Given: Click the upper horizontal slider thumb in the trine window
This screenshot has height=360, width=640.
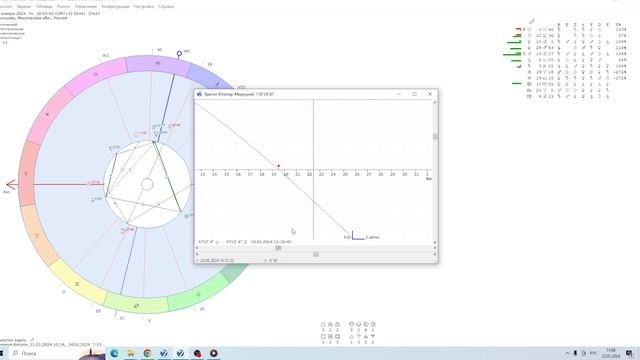Looking at the screenshot, I should pyautogui.click(x=278, y=248).
